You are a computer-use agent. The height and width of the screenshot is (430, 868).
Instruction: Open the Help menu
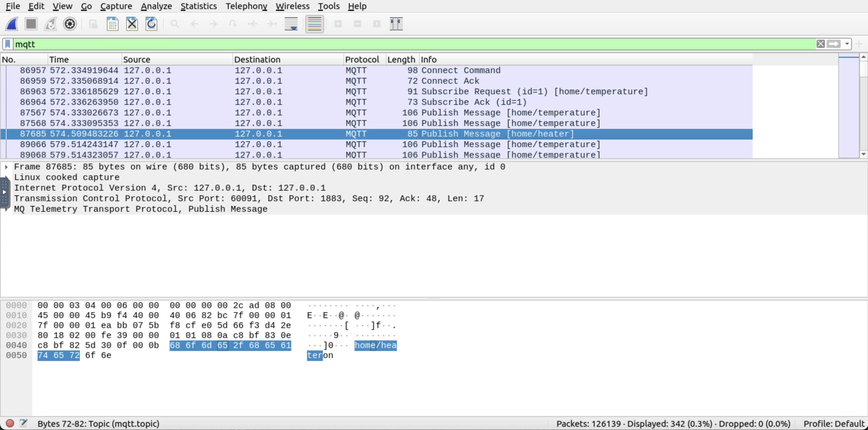coord(357,6)
